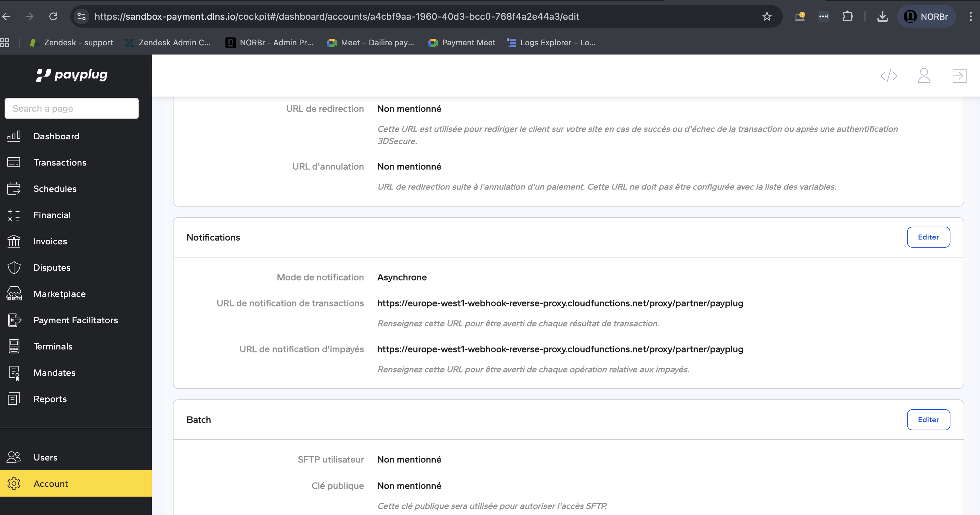Click the Terminals device icon
This screenshot has width=980, height=515.
(14, 346)
